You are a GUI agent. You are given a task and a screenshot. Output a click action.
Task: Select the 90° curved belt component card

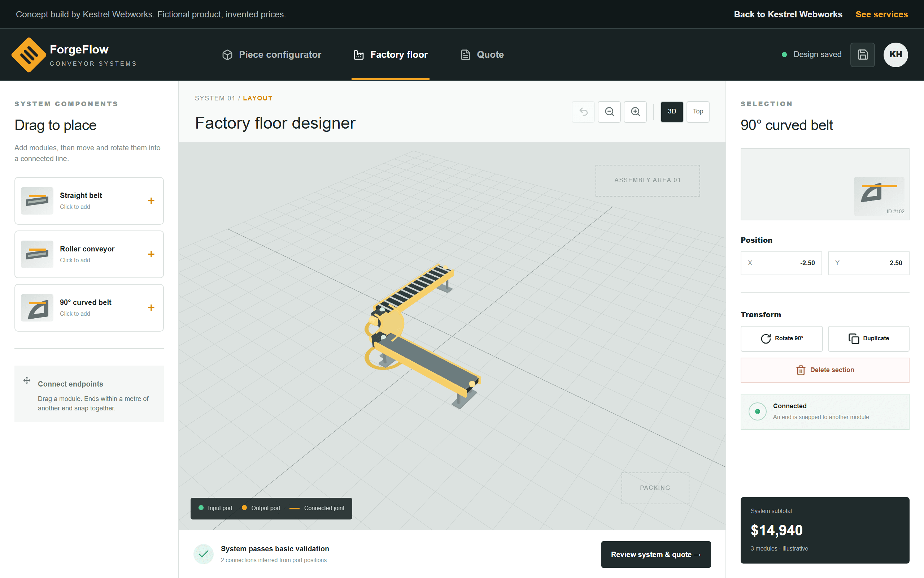[89, 308]
